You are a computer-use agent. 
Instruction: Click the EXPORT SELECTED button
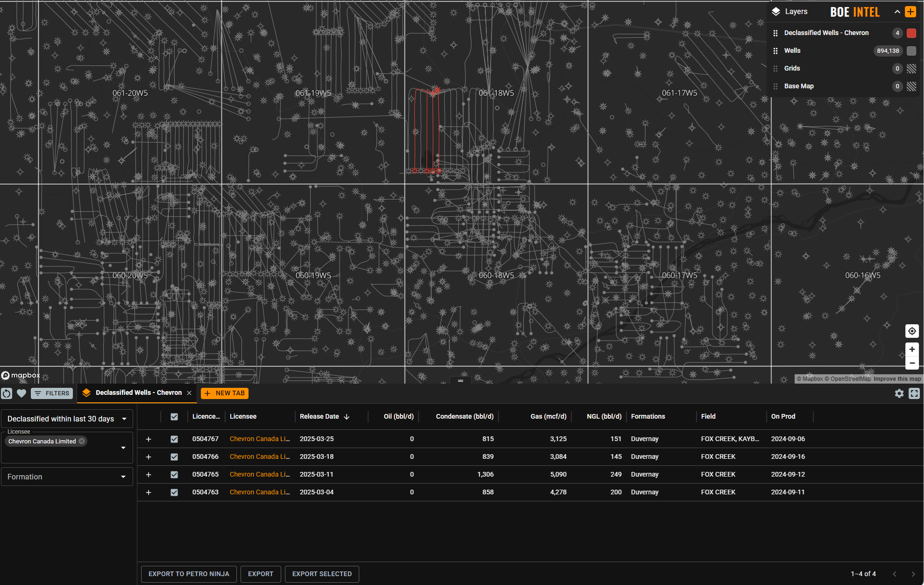pos(322,574)
